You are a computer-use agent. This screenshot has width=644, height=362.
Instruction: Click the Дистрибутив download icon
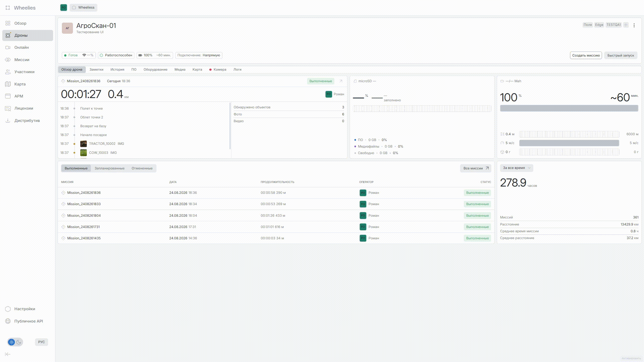click(8, 120)
